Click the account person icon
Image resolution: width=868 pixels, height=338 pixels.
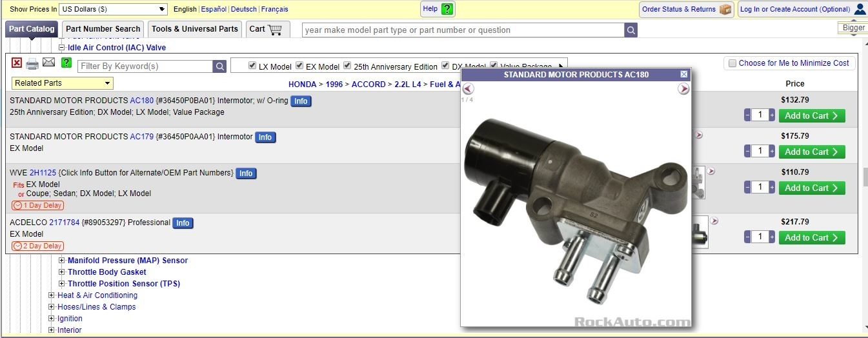coord(860,9)
